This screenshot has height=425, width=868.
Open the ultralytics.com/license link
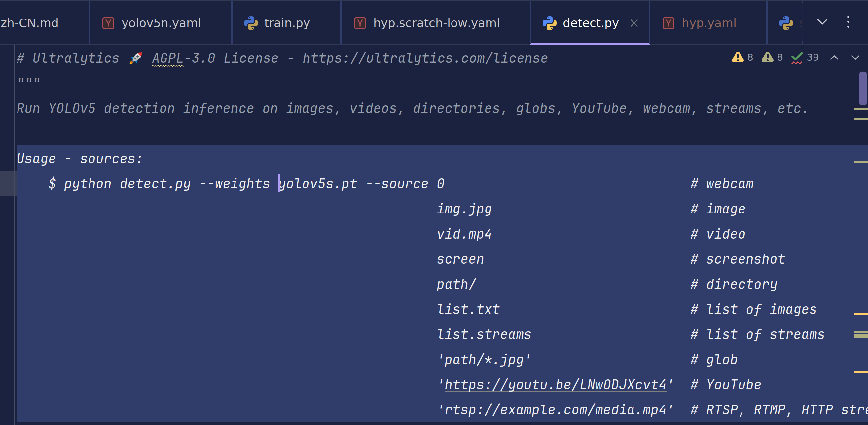(x=425, y=58)
